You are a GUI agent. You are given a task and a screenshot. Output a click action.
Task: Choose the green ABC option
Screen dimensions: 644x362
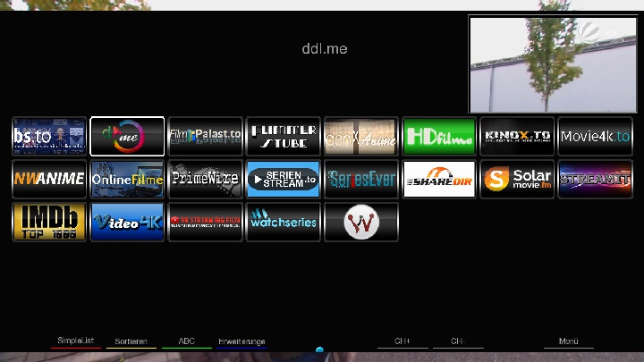click(186, 341)
